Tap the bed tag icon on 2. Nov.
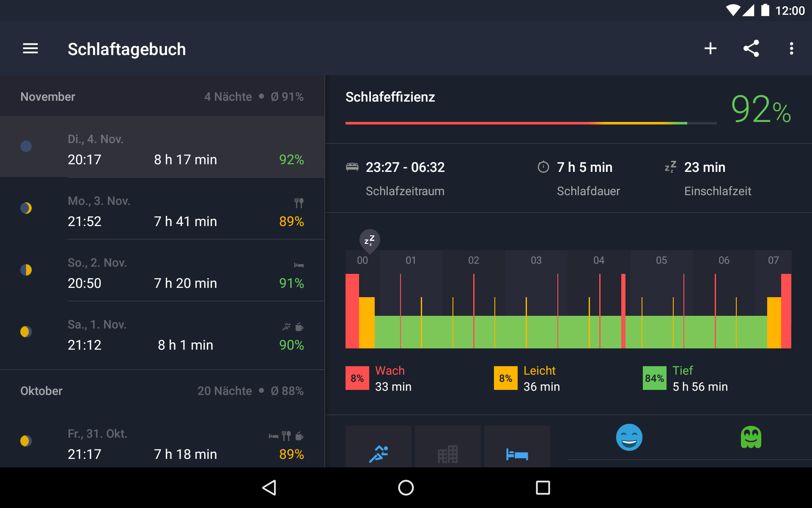 click(x=299, y=265)
